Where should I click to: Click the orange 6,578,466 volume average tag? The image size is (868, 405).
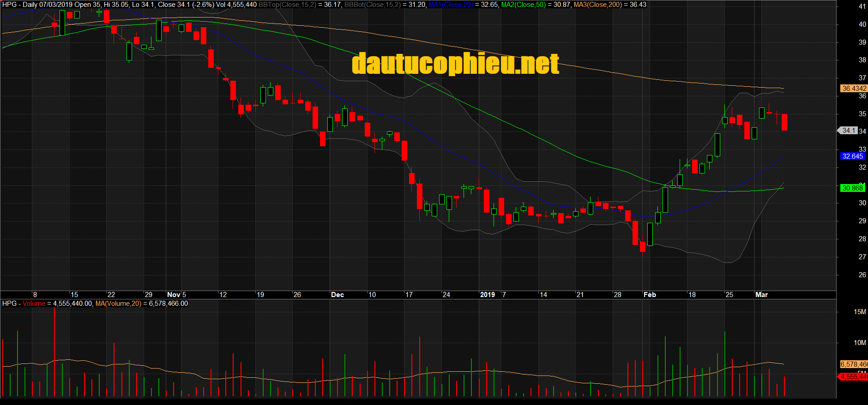[x=854, y=364]
